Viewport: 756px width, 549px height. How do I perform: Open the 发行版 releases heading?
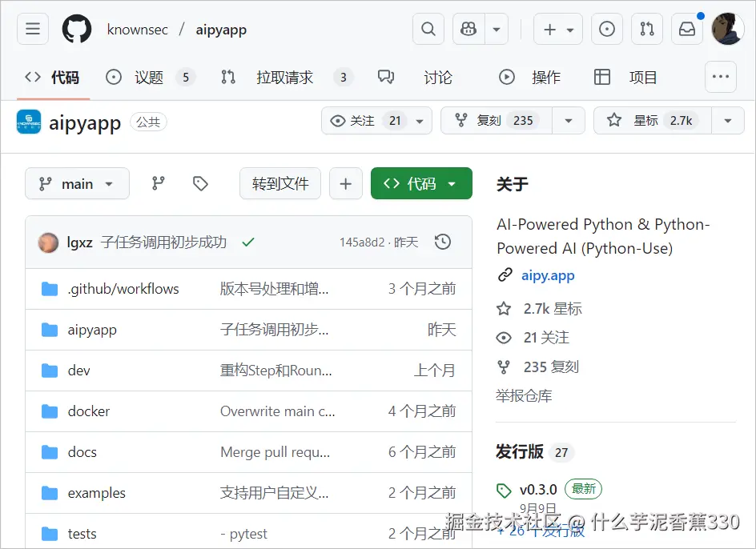(x=520, y=451)
